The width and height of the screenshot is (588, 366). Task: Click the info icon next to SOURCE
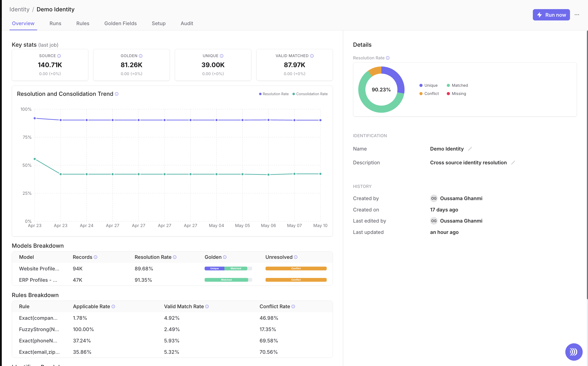pyautogui.click(x=59, y=56)
